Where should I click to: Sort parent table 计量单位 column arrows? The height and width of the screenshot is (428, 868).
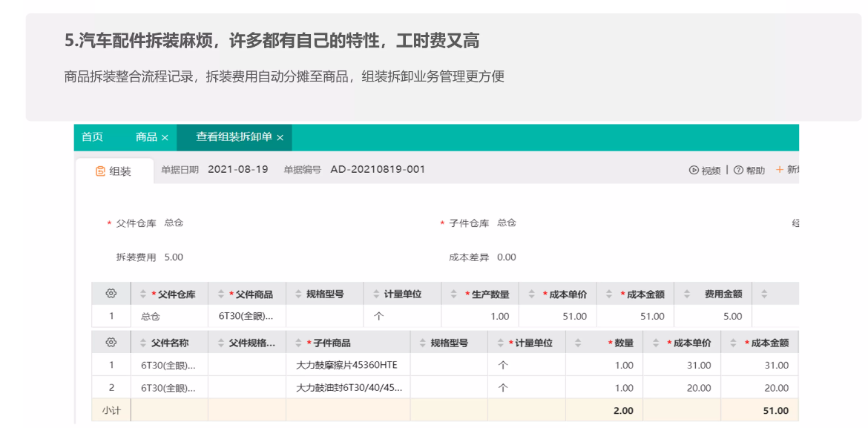(376, 294)
